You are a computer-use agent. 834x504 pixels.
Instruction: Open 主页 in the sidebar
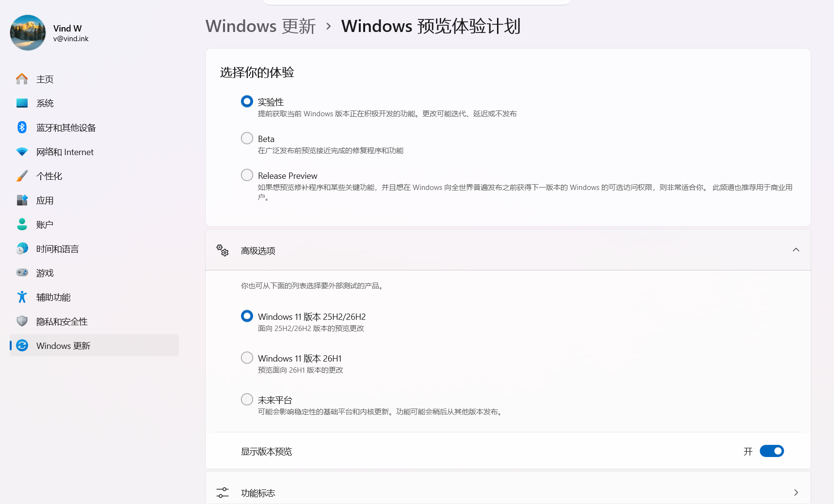coord(94,79)
